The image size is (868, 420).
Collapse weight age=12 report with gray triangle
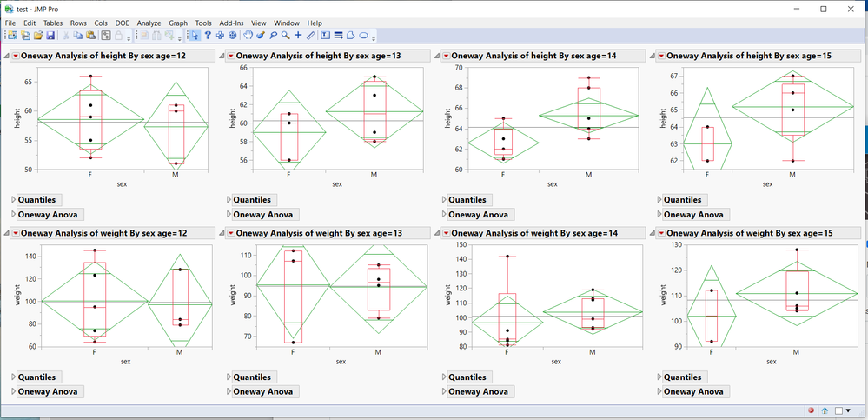tap(6, 234)
